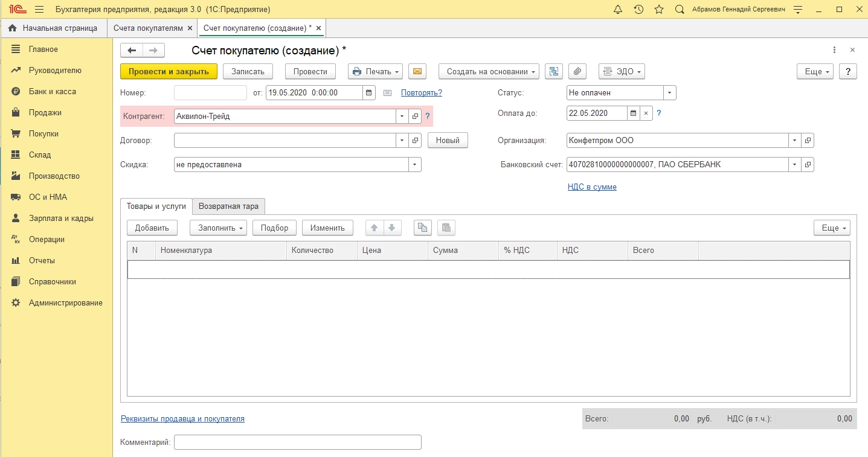This screenshot has height=457, width=868.
Task: Click into the Комментарий input field
Action: pyautogui.click(x=297, y=443)
